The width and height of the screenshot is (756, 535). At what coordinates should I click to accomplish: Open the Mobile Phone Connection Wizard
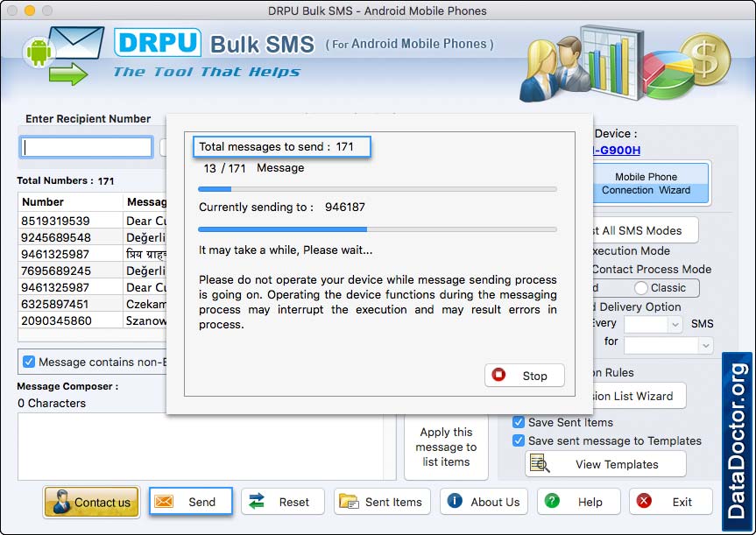(650, 183)
